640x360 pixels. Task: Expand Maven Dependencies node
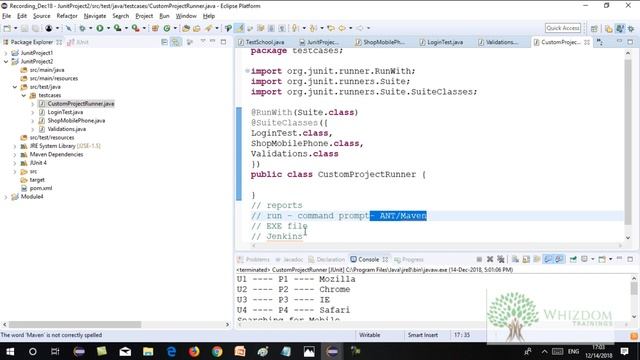(15, 155)
